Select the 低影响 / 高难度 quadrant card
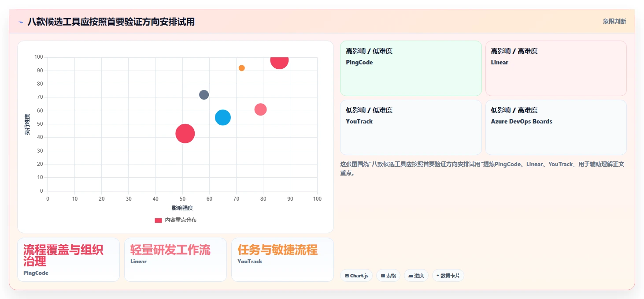This screenshot has height=299, width=644. coord(556,127)
